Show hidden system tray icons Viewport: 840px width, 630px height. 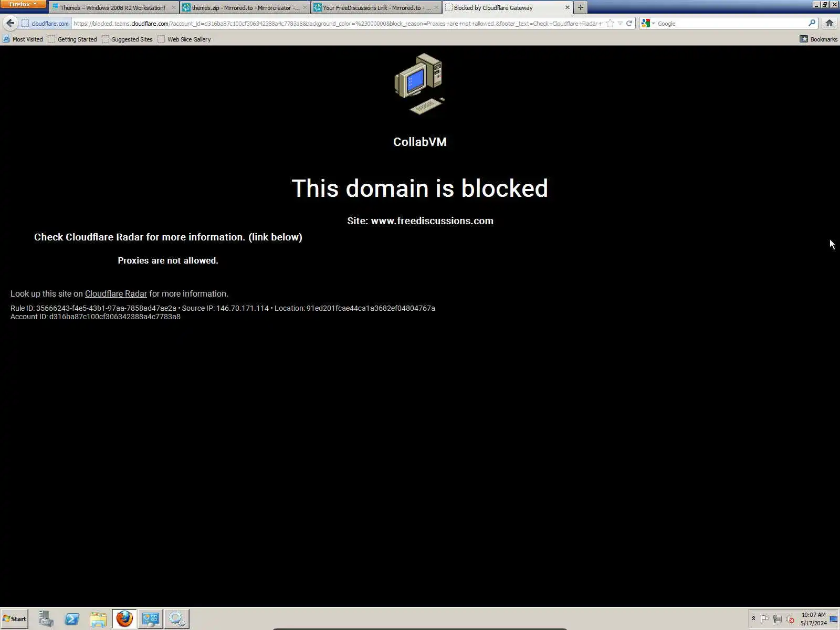click(x=753, y=618)
